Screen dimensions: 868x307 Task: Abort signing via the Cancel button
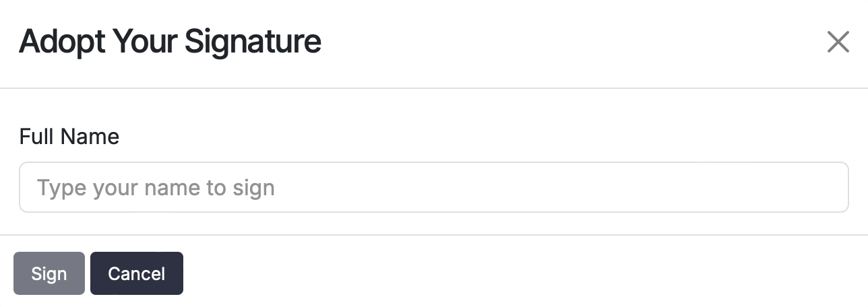[x=136, y=273]
